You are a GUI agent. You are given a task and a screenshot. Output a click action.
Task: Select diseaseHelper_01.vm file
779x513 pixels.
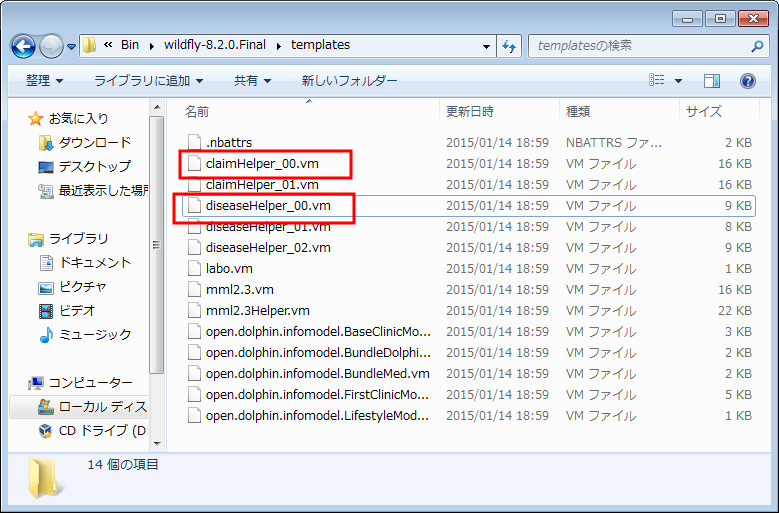point(469,226)
